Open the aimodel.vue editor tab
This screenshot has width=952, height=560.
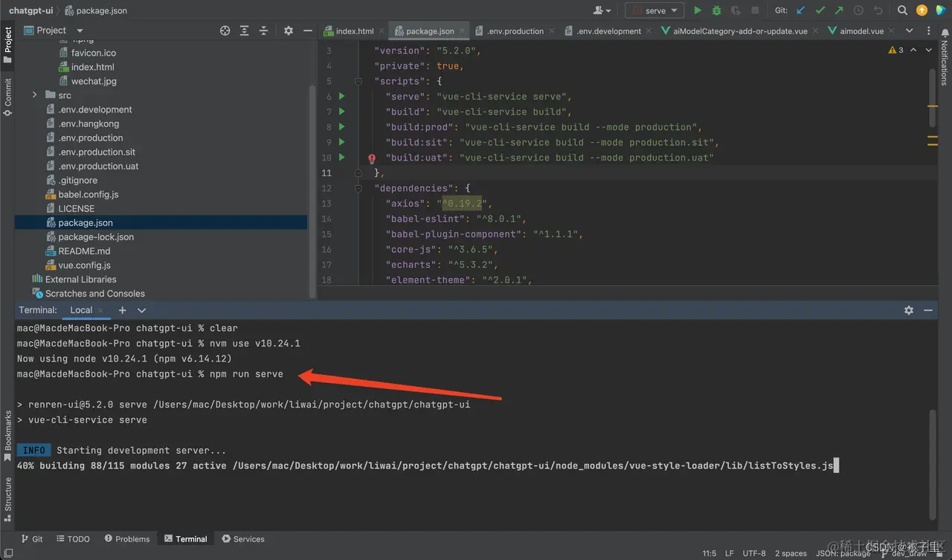(x=861, y=31)
